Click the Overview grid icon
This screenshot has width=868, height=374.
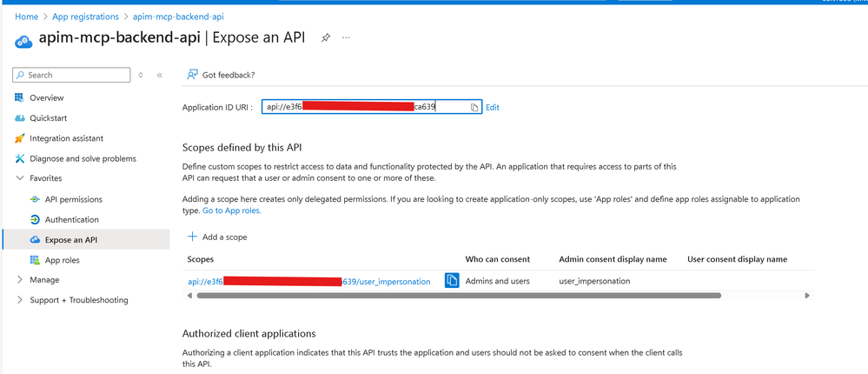[x=20, y=97]
